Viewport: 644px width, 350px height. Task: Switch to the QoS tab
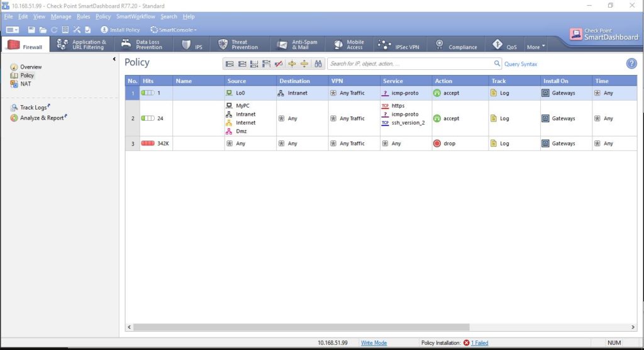click(504, 45)
